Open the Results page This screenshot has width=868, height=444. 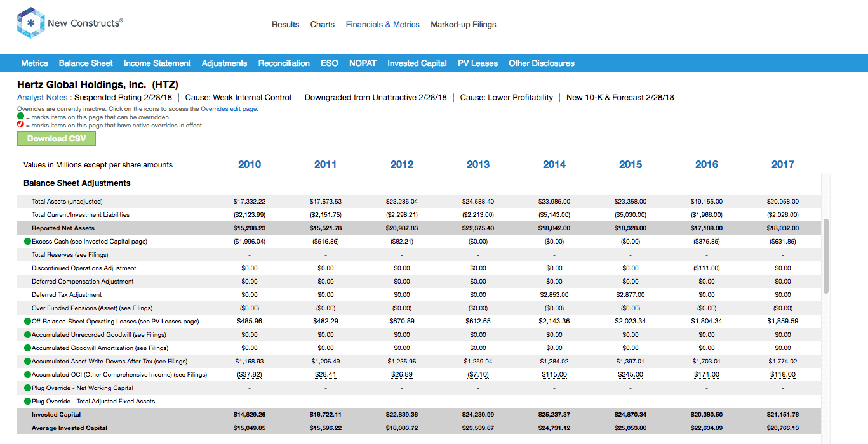click(x=285, y=25)
